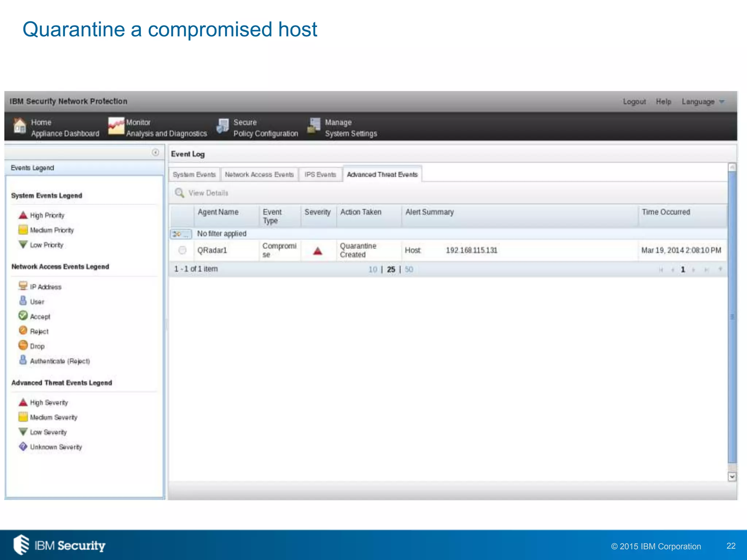Click Drop legend icon
The image size is (747, 560).
[23, 345]
